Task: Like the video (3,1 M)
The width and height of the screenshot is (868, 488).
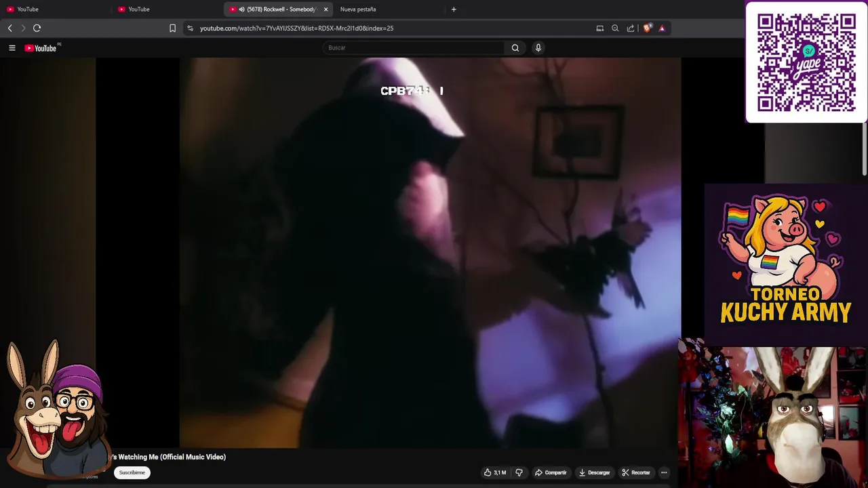Action: point(495,472)
